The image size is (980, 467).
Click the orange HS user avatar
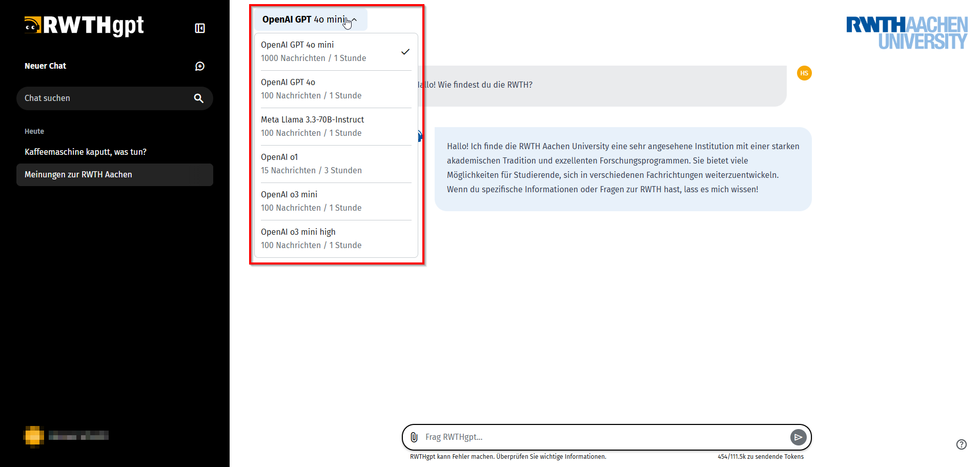point(804,73)
